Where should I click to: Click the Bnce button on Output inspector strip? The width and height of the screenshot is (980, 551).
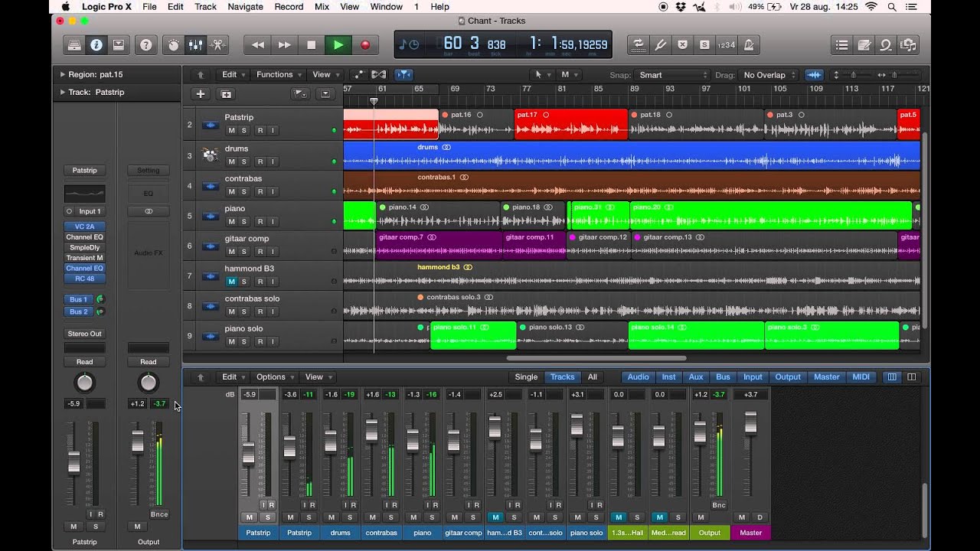(x=159, y=514)
